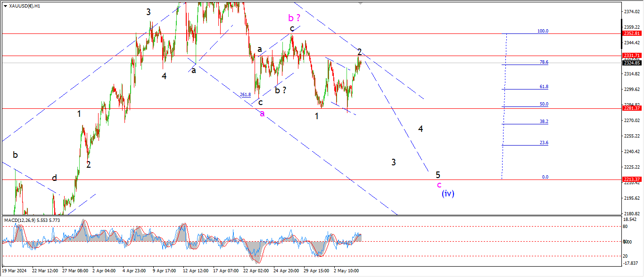This screenshot has height=277, width=644.
Task: Click the '19 Mar 2024' date on time axis
Action: point(13,271)
